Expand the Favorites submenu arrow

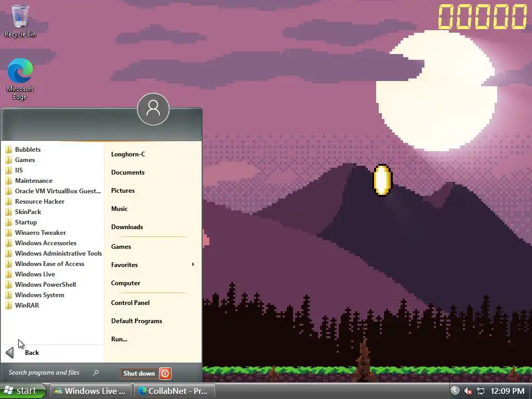click(x=193, y=264)
